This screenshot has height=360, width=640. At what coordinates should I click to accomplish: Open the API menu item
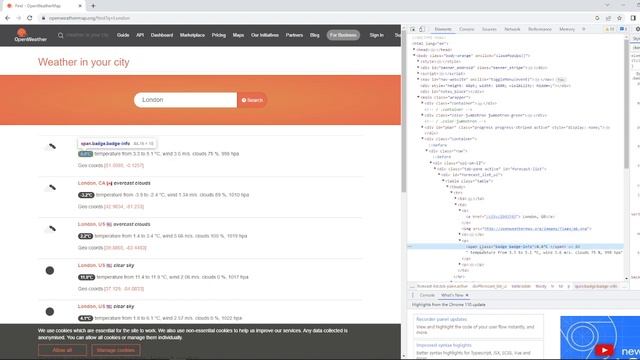(140, 35)
